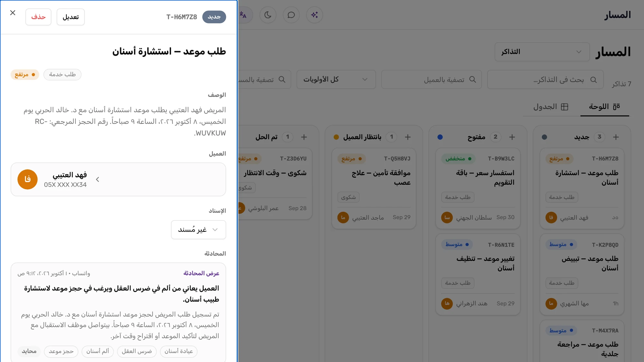Add a ticket in بانتظار العميل column
Image resolution: width=644 pixels, height=362 pixels.
408,137
